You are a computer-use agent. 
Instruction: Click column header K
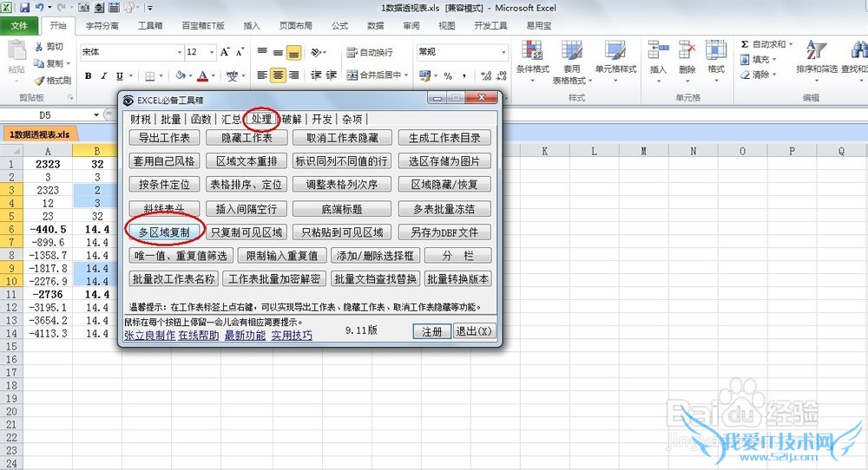pos(545,151)
